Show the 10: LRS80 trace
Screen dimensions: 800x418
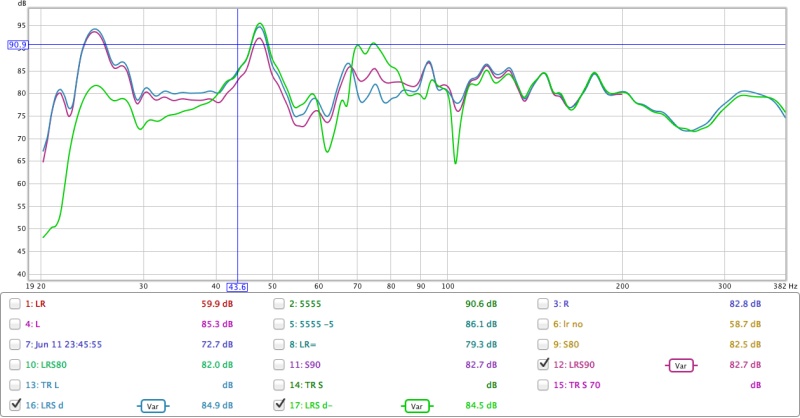click(15, 365)
